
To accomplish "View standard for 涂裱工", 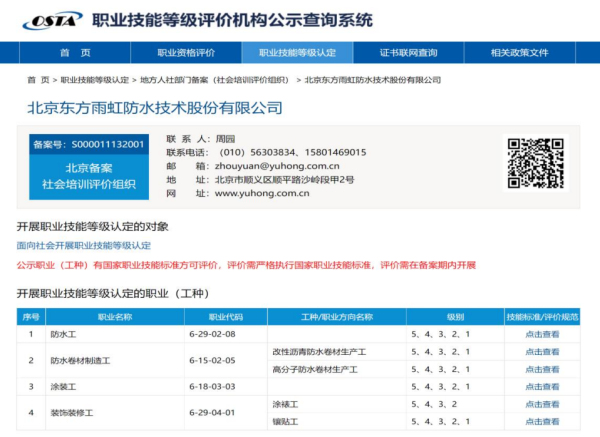I will pos(542,404).
